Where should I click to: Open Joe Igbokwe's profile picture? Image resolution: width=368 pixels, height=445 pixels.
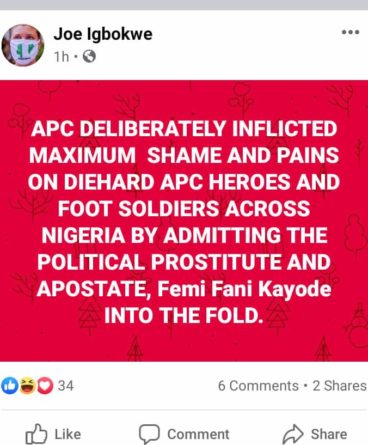point(23,45)
